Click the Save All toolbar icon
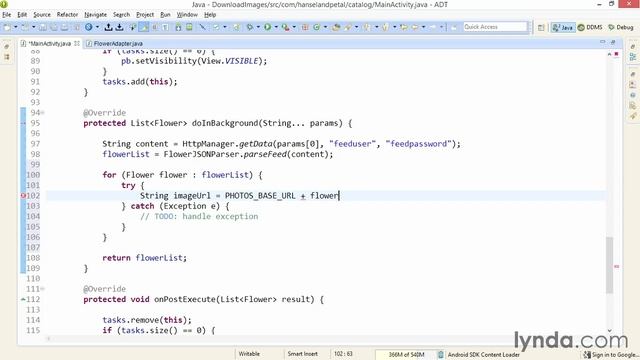640x360 pixels. point(53,27)
